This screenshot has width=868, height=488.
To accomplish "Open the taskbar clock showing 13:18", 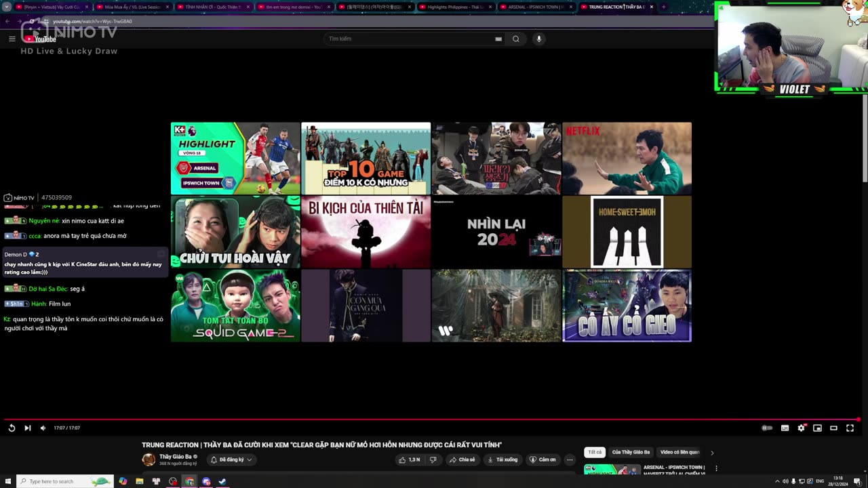I will [x=838, y=481].
